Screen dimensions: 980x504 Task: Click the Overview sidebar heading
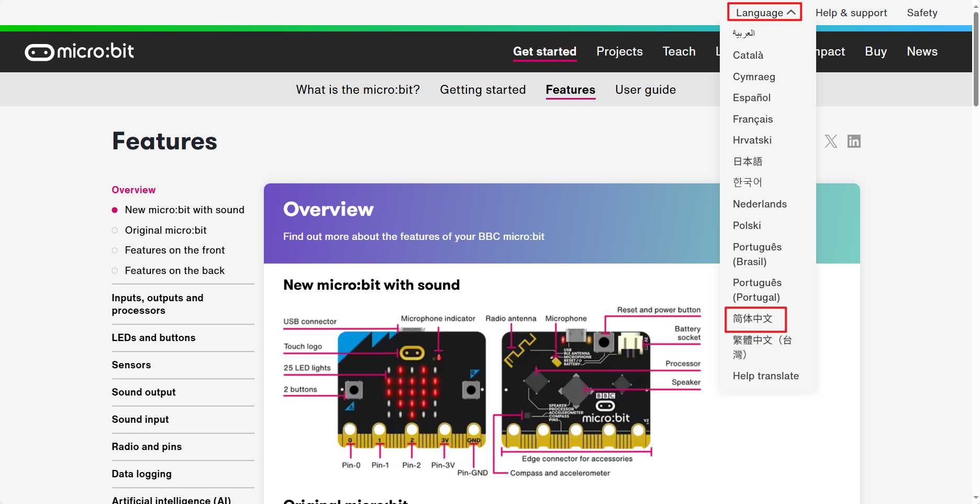point(133,190)
